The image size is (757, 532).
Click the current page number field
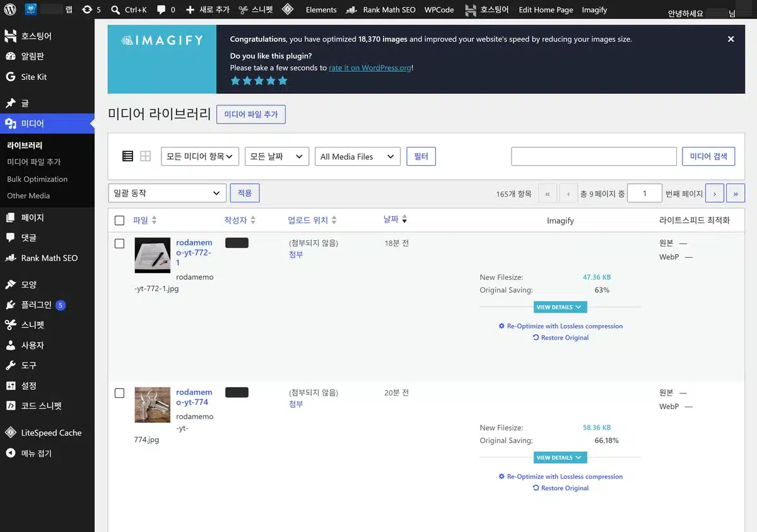coord(645,194)
